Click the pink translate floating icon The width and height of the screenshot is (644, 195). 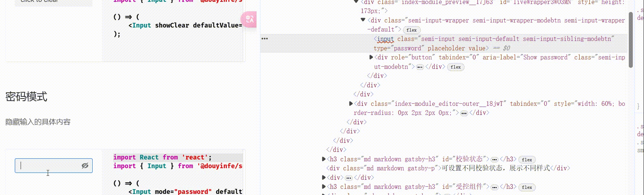pos(249,19)
